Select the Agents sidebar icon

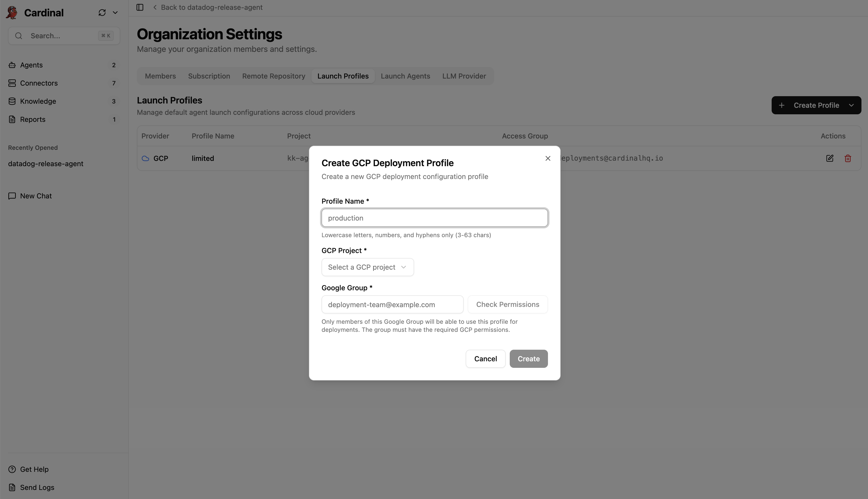tap(12, 65)
